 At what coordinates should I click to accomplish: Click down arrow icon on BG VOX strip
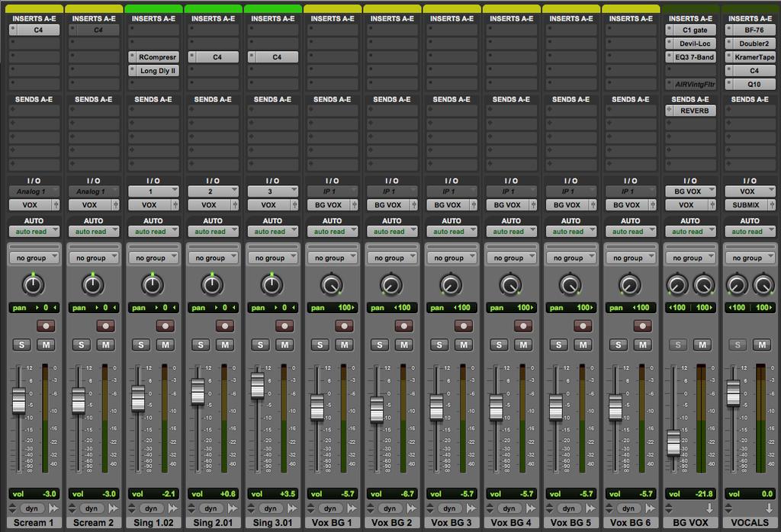pos(709,508)
